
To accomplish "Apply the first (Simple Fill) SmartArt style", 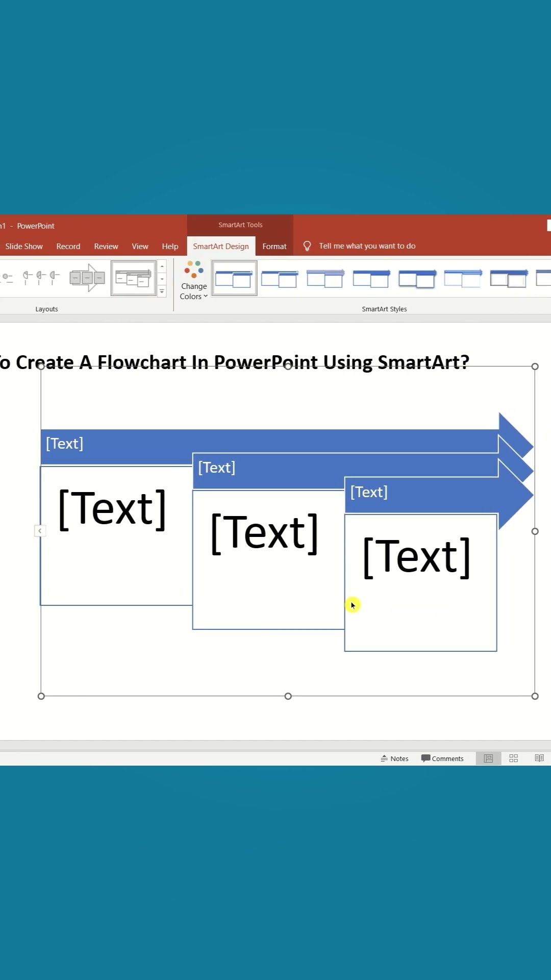I will (x=234, y=278).
